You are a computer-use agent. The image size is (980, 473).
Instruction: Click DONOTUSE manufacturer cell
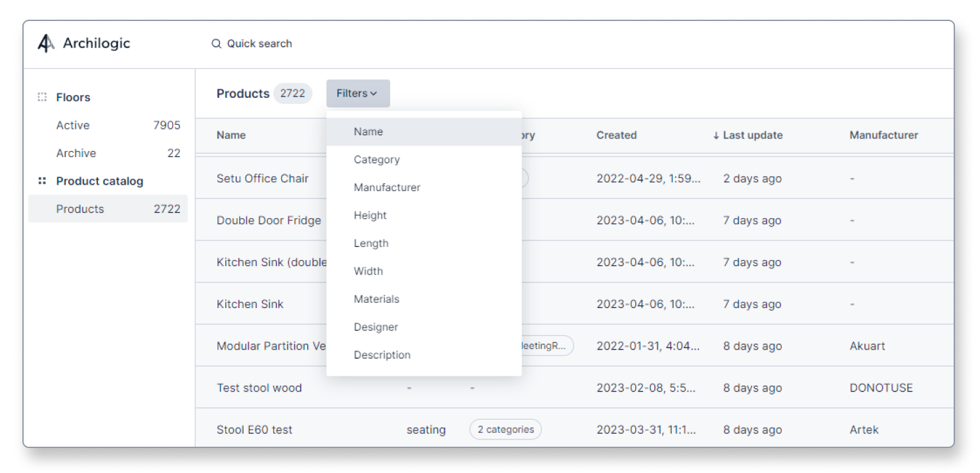[x=881, y=388]
